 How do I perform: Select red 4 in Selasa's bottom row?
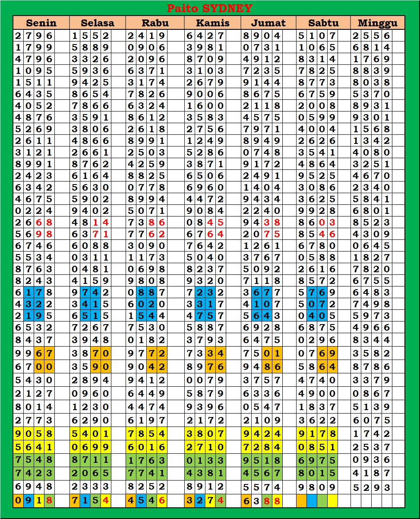coord(106,501)
